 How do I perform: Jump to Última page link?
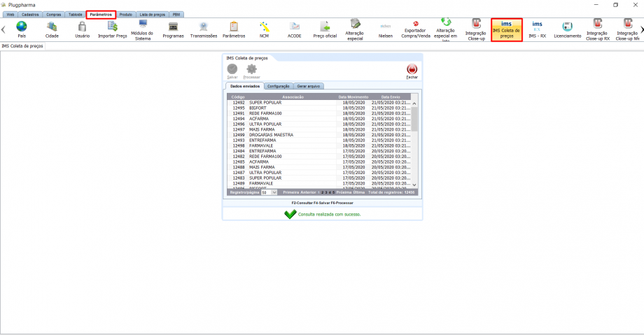point(359,192)
